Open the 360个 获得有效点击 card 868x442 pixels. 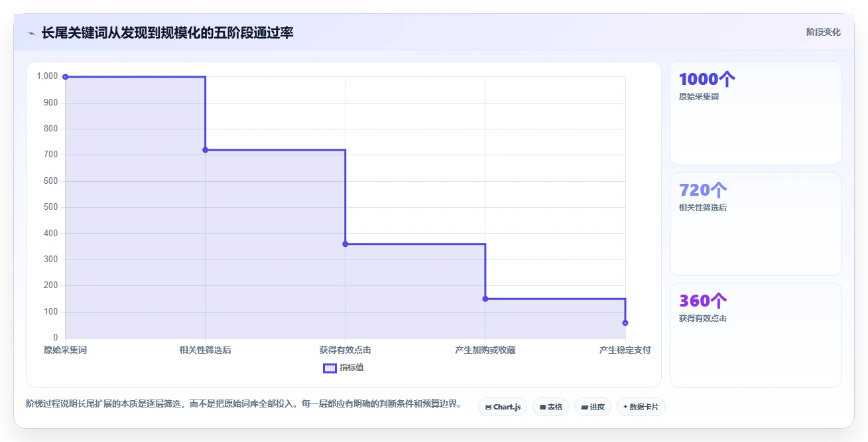(755, 334)
